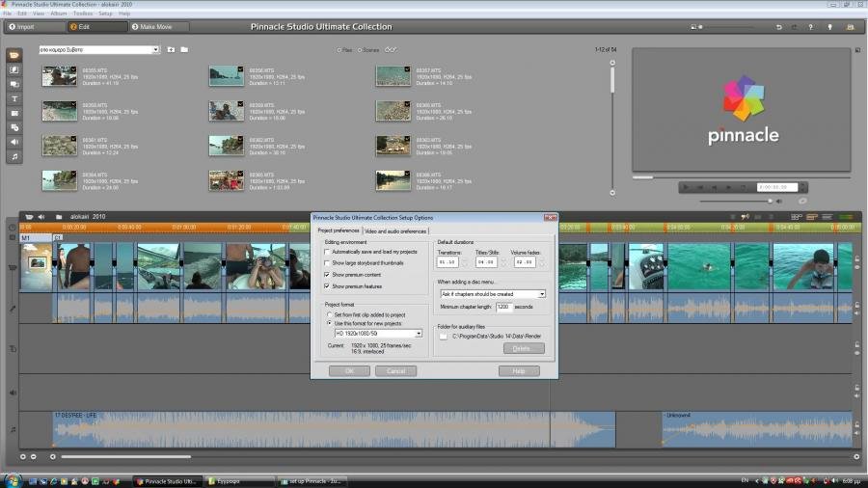The width and height of the screenshot is (868, 488).
Task: Select the Files radio option in album
Action: click(339, 50)
